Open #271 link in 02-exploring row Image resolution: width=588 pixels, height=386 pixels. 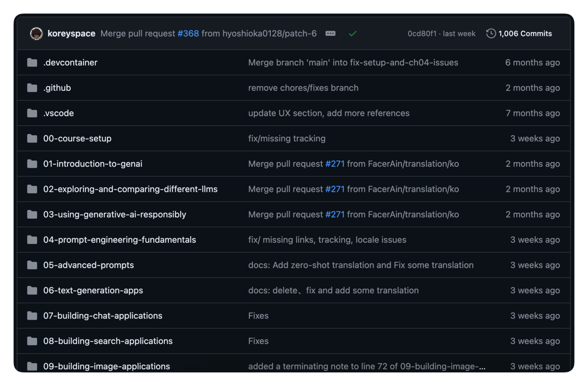pyautogui.click(x=335, y=189)
